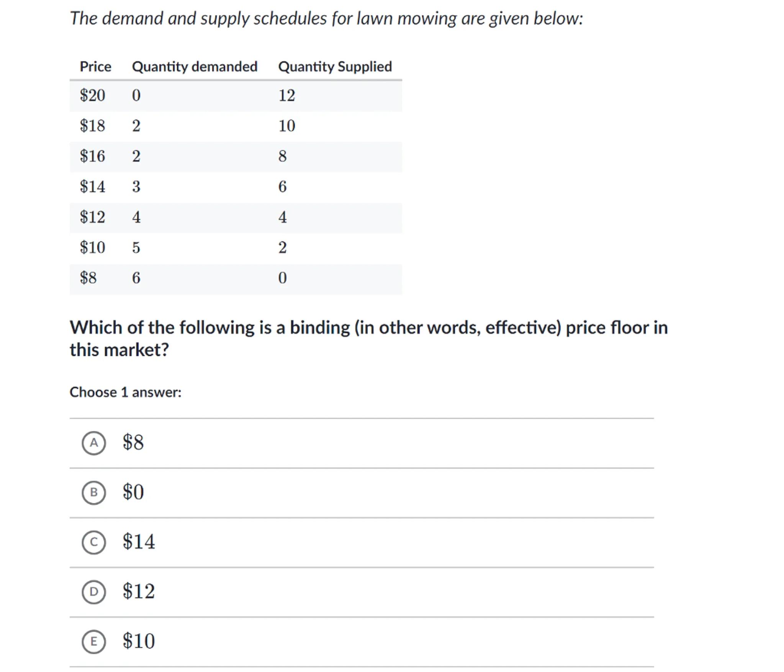
Task: Click quantity supplied value 10 in table
Action: pyautogui.click(x=286, y=126)
